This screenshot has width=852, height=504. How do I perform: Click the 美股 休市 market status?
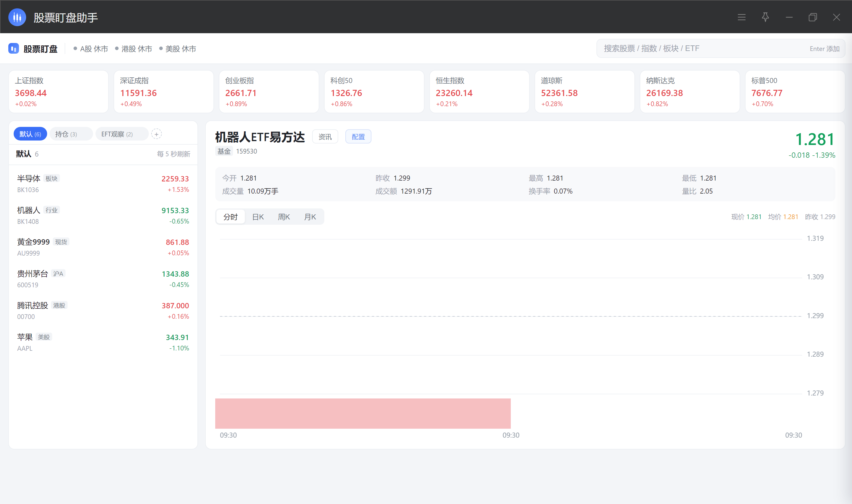pyautogui.click(x=178, y=49)
